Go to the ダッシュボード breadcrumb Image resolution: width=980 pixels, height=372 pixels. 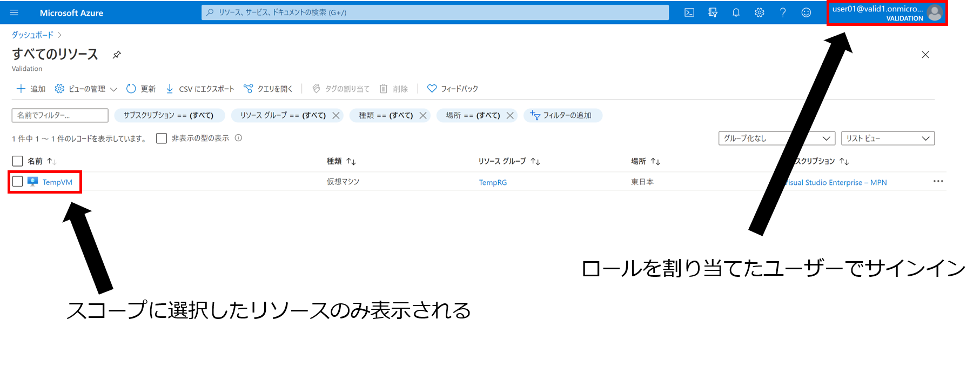(x=32, y=35)
